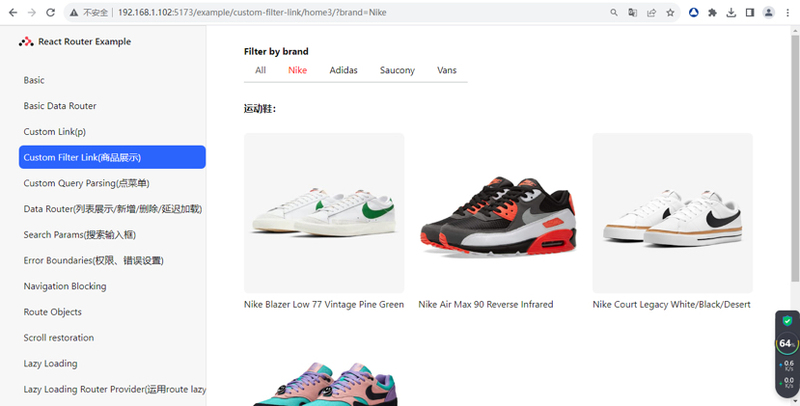Click the 0.6 K/s upload speed readout
The image size is (800, 406).
pos(788,365)
